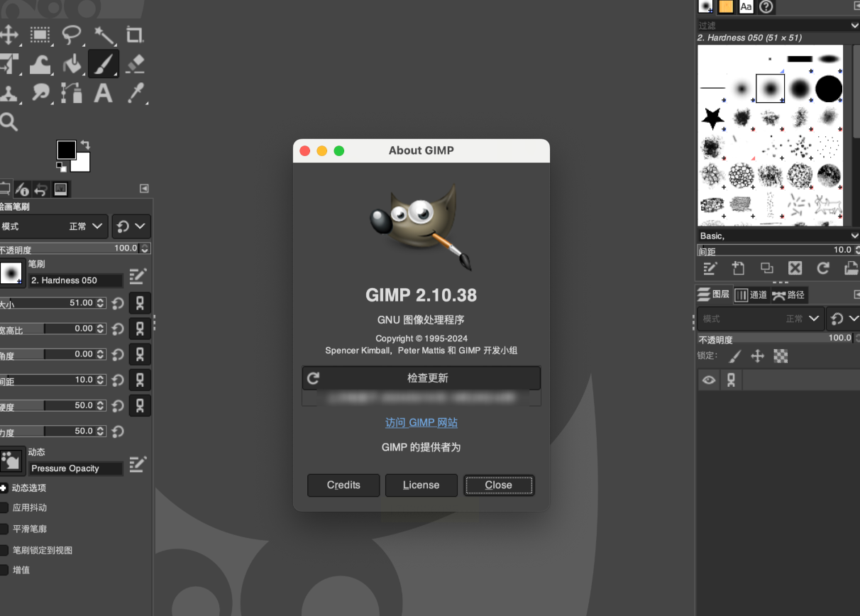
Task: Refresh the brushes list
Action: tap(823, 268)
